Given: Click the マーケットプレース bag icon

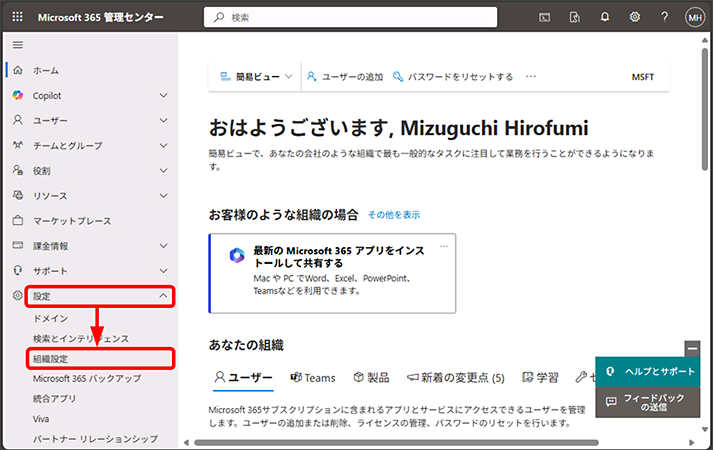Looking at the screenshot, I should point(18,220).
